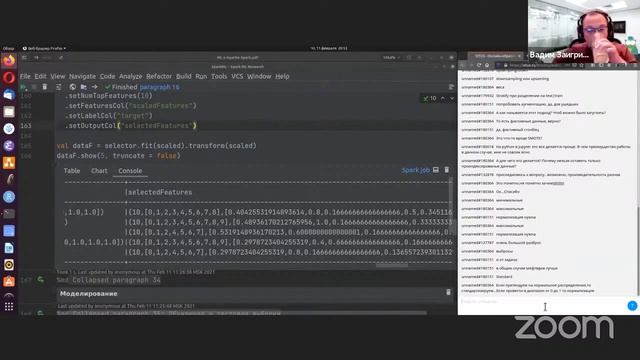Go to previous highlighted problem up arrow
Image resolution: width=640 pixels, height=360 pixels.
click(443, 98)
